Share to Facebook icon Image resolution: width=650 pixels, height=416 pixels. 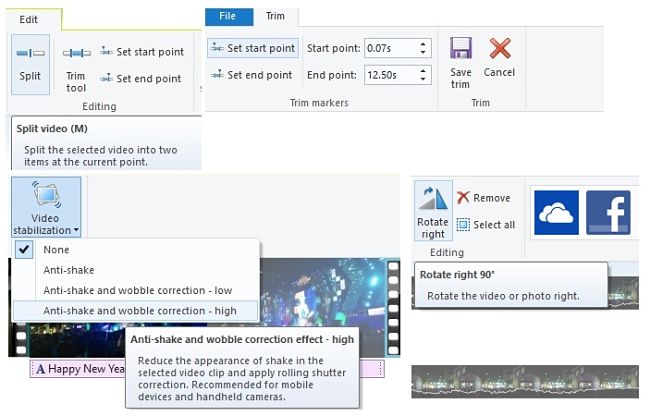pos(608,213)
